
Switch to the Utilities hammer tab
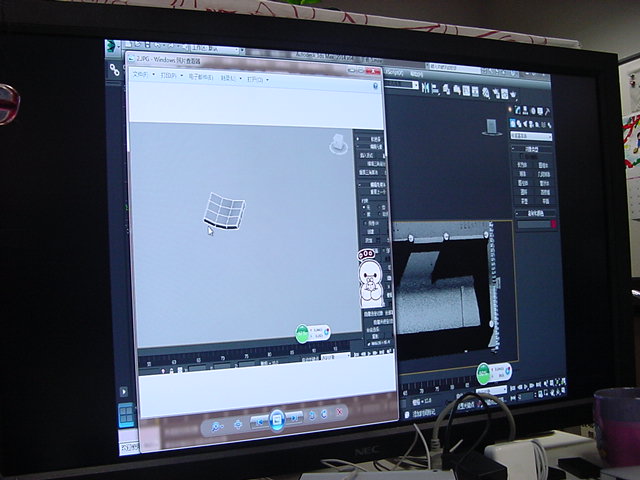(547, 111)
